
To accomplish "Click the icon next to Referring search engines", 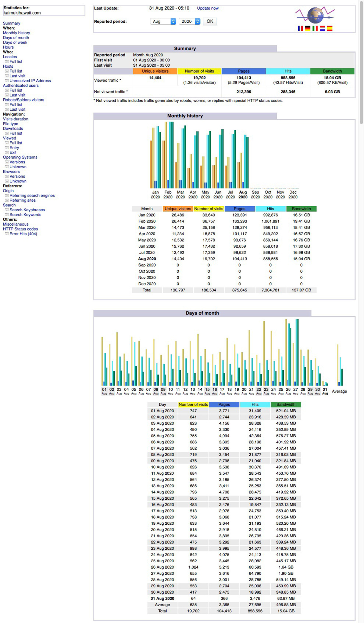I will click(x=7, y=196).
